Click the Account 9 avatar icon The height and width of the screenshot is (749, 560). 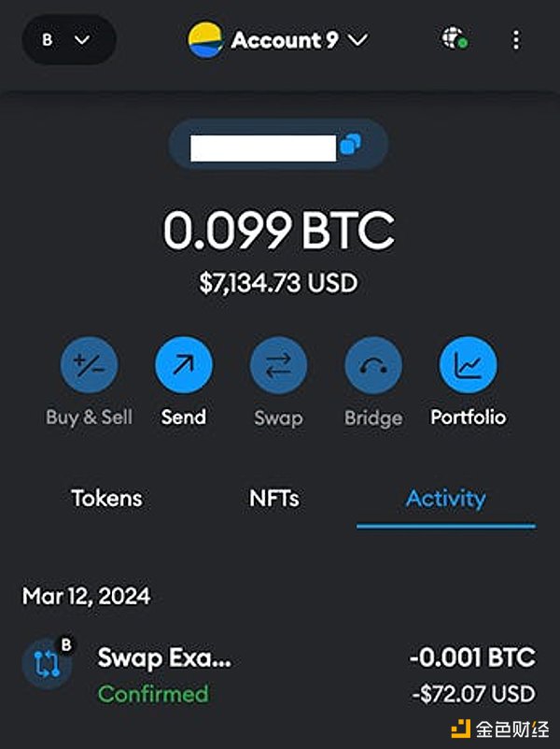205,40
